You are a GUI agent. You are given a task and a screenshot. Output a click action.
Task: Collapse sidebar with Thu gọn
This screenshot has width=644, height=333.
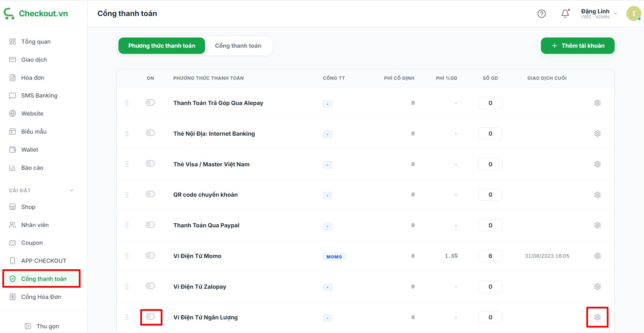point(42,326)
